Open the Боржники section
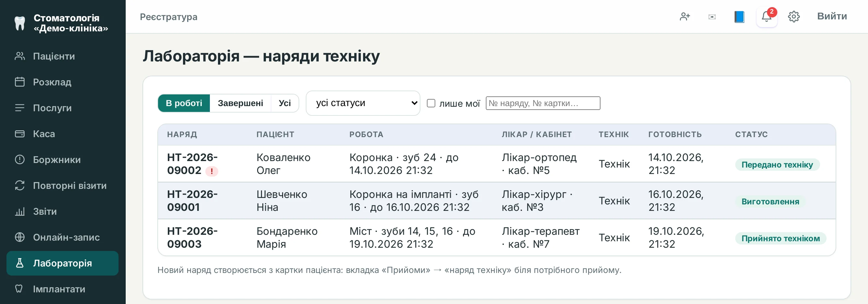 tap(62, 160)
